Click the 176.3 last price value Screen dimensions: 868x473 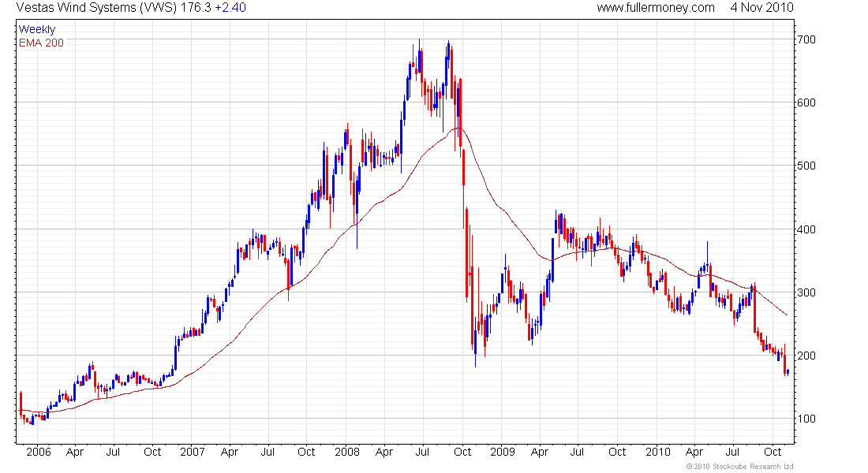[196, 8]
